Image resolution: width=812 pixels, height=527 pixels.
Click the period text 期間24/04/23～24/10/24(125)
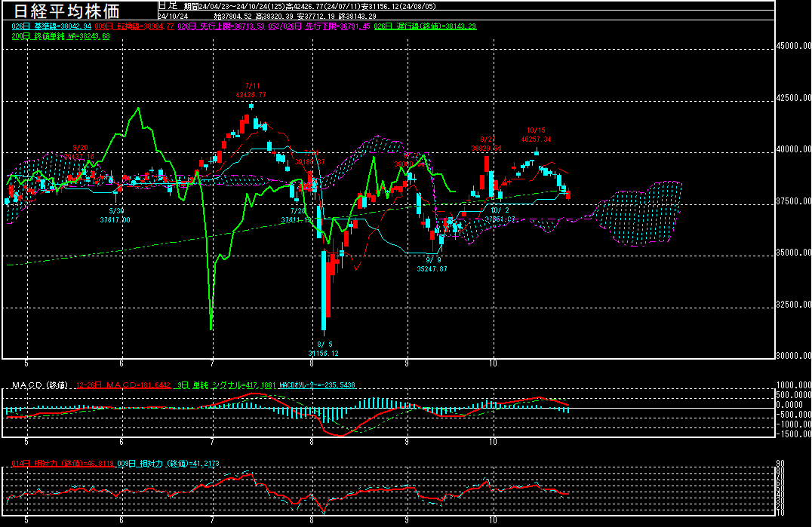point(235,7)
